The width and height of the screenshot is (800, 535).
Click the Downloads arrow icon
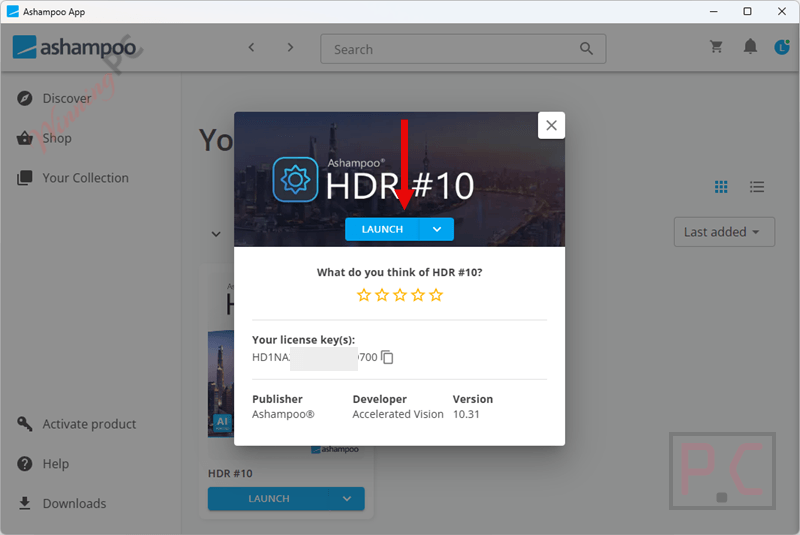click(24, 503)
